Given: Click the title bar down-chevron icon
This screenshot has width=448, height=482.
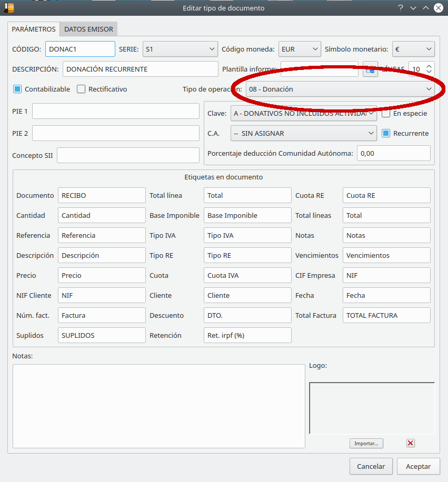Looking at the screenshot, I should click(x=413, y=8).
